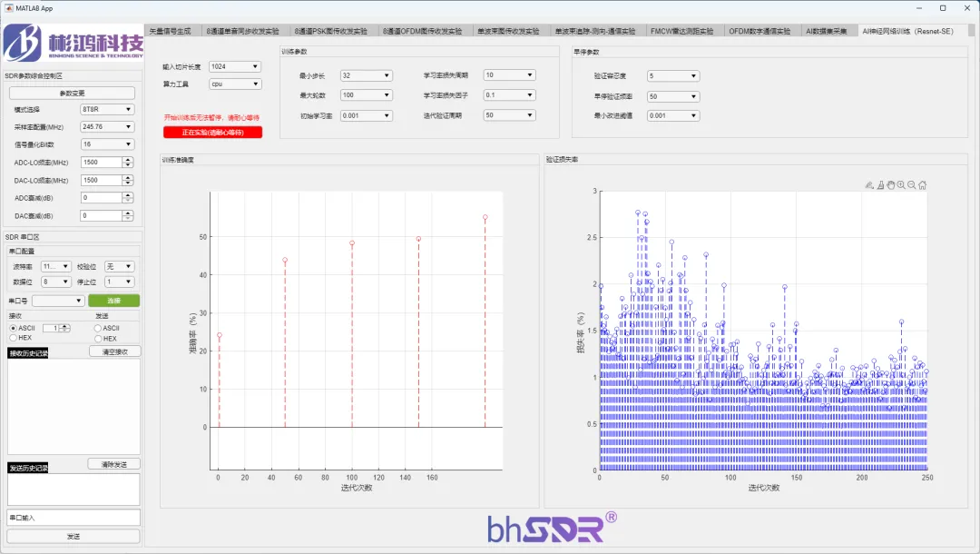
Task: Open the 早停验证频率 dropdown showing 50
Action: point(673,97)
